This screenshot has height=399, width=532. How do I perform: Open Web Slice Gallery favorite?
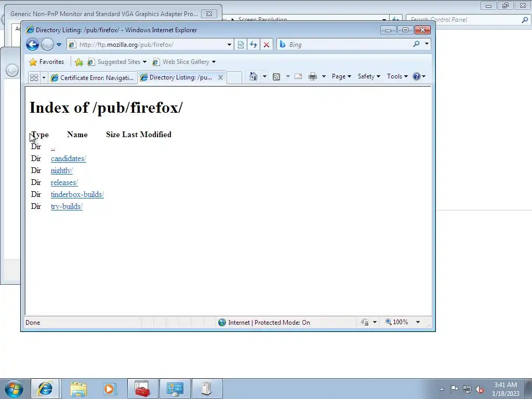(x=184, y=62)
